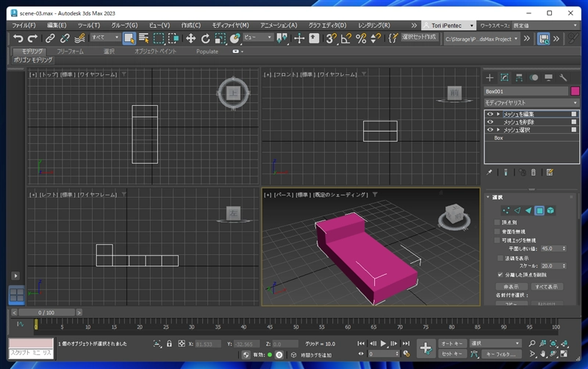Activate the Select Object arrow tool

[129, 38]
